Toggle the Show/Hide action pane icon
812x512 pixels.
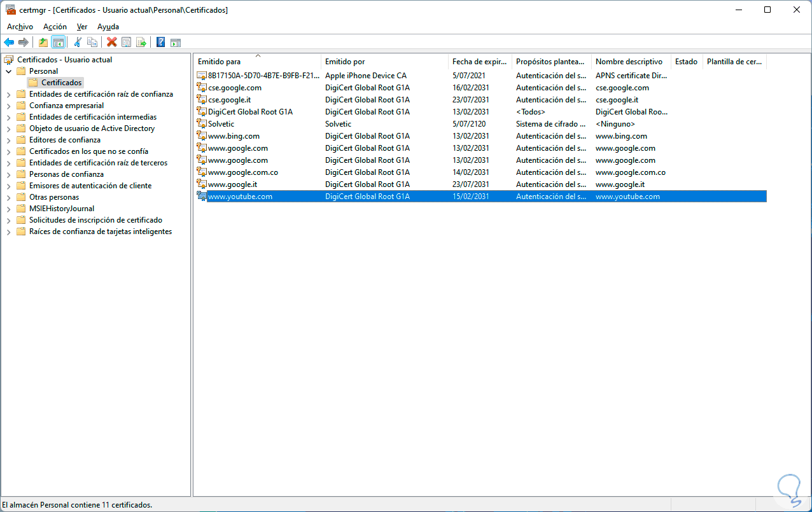tap(176, 42)
